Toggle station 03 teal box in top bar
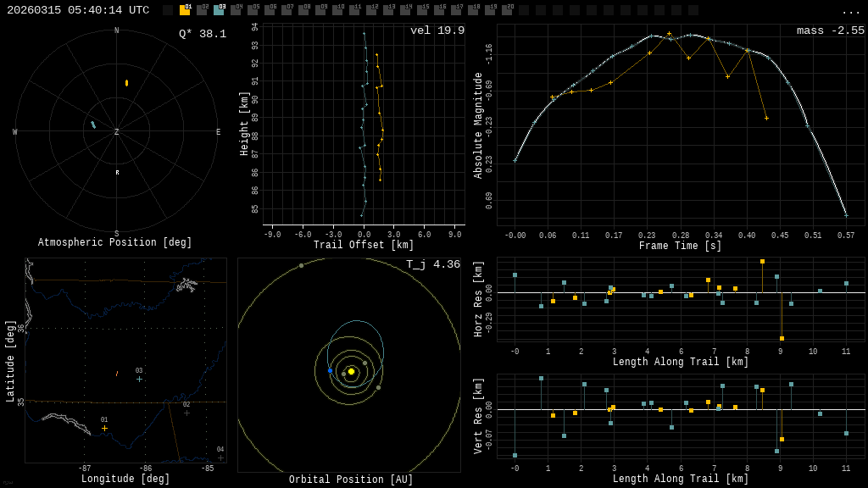 pyautogui.click(x=219, y=10)
